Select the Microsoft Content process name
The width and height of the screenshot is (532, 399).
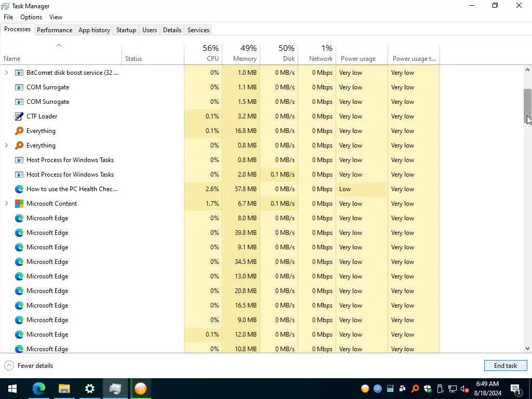(x=51, y=204)
